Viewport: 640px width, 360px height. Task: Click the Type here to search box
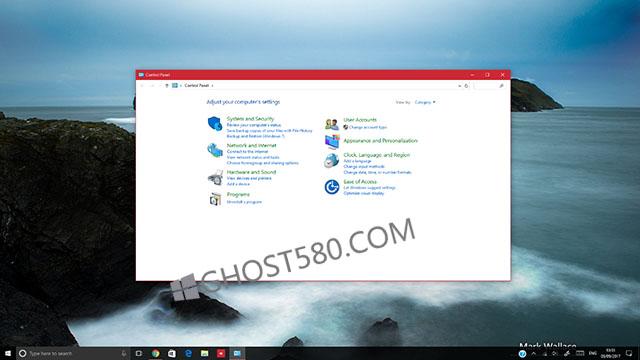pyautogui.click(x=72, y=353)
